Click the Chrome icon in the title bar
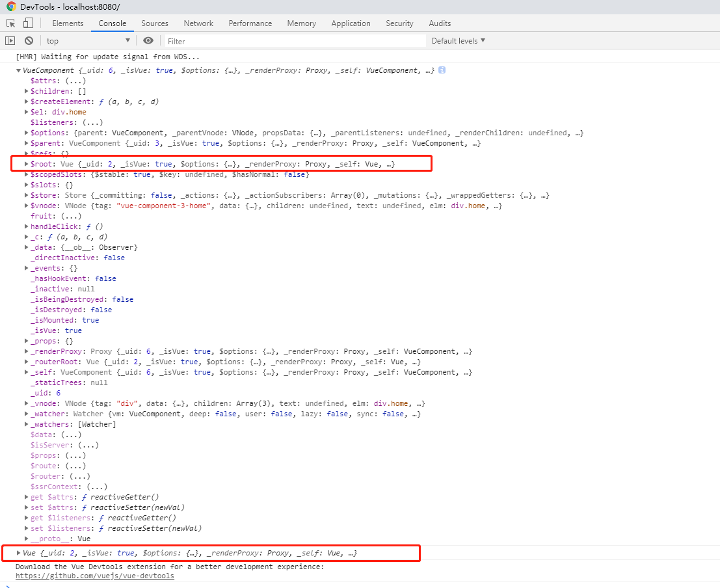This screenshot has width=720, height=588. coord(11,7)
